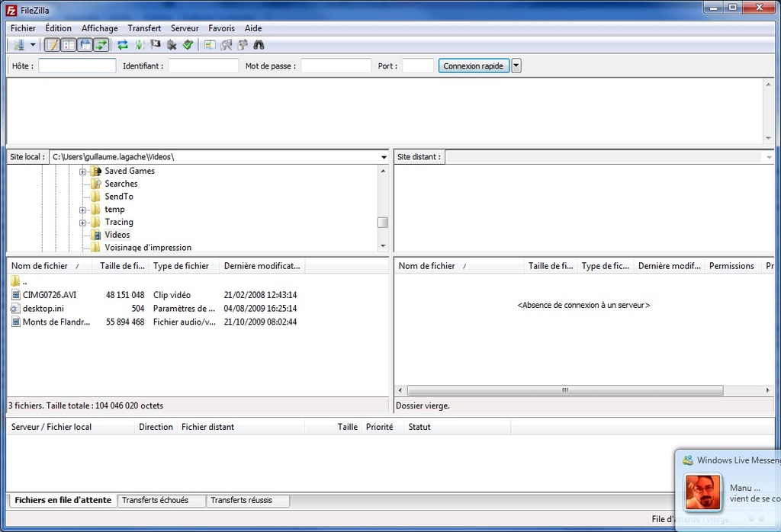Open the Transfert menu

[x=144, y=28]
